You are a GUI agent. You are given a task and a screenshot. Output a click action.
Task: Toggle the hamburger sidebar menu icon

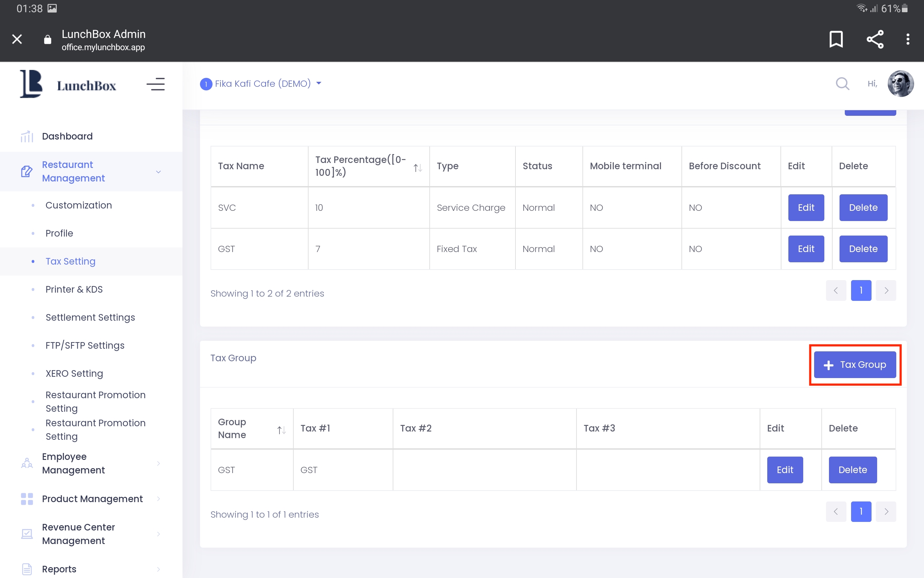click(155, 84)
